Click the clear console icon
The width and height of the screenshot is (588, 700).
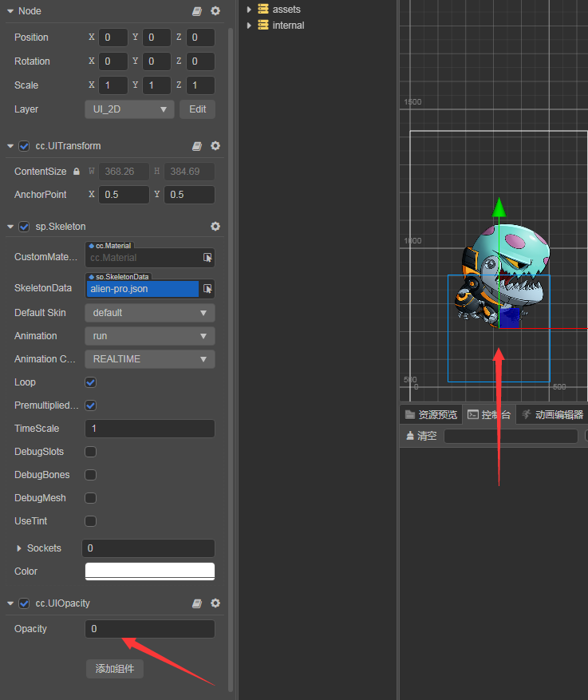pyautogui.click(x=410, y=436)
